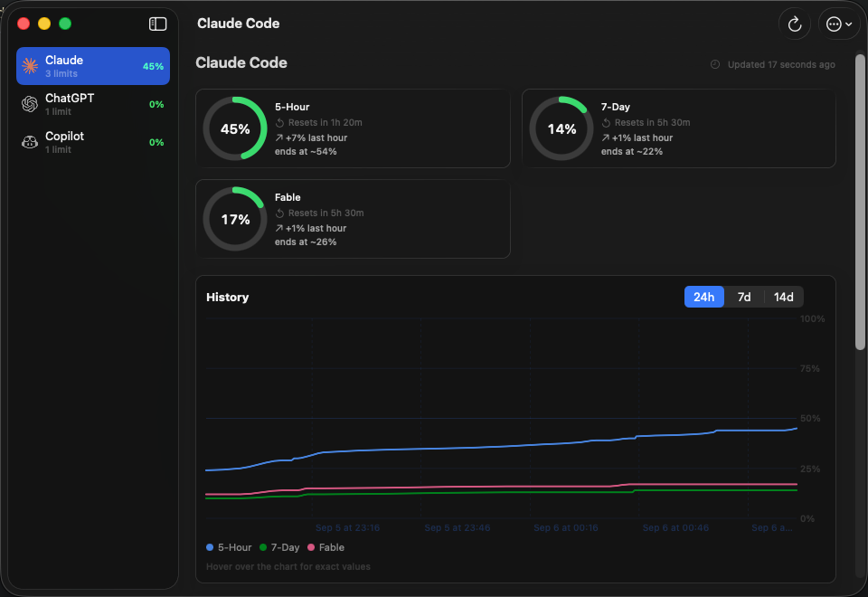This screenshot has height=597, width=868.
Task: Click the 7-Day card title
Action: click(615, 107)
